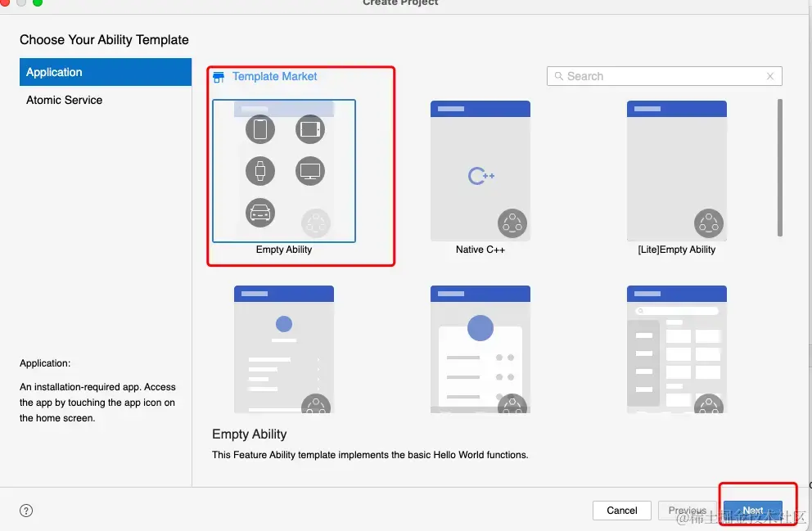Select the Application category
Viewport: 812px width, 531px height.
105,72
